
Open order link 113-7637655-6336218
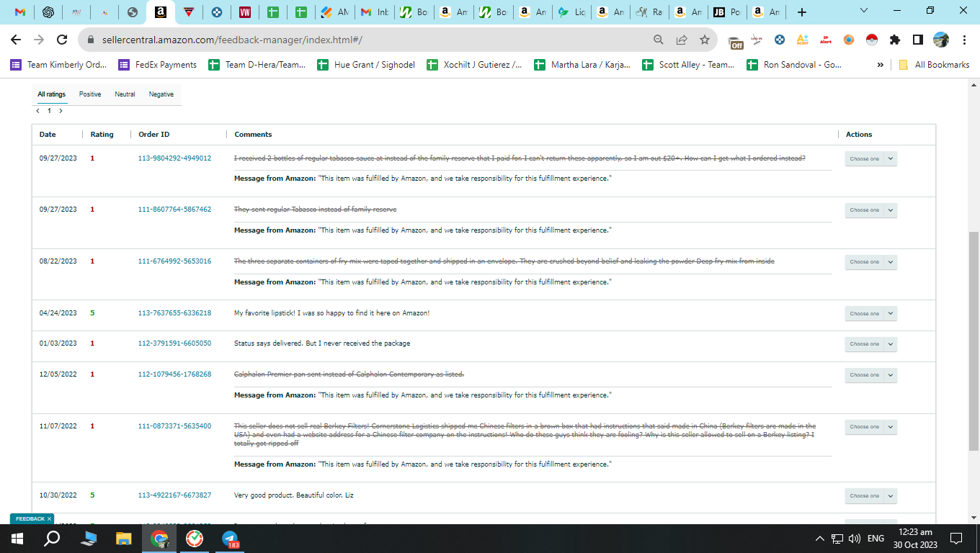point(174,313)
